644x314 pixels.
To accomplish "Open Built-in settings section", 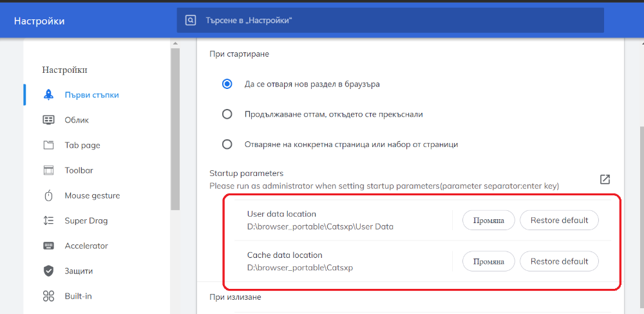I will coord(78,296).
